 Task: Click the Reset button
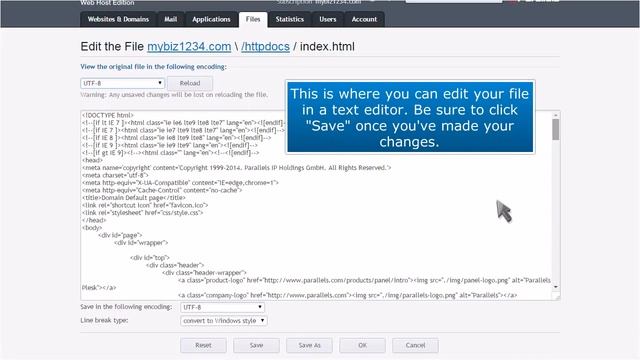(203, 345)
